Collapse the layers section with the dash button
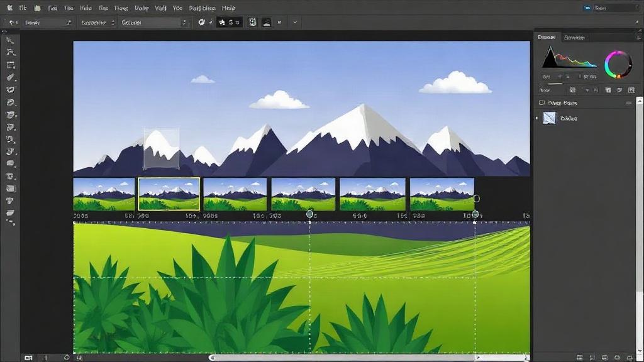 click(628, 103)
